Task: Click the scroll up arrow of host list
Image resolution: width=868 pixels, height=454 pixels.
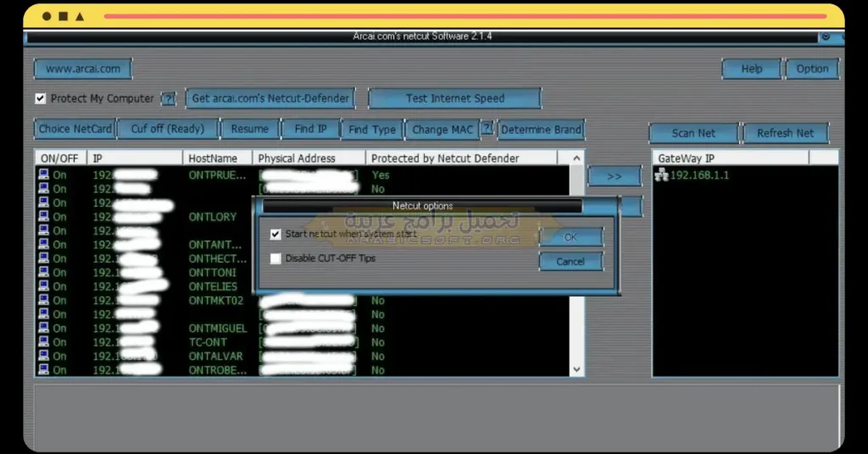Action: (576, 158)
